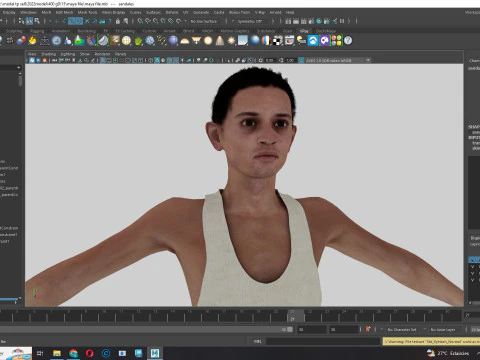
Task: Open the viewport Lighting menu
Action: point(68,54)
